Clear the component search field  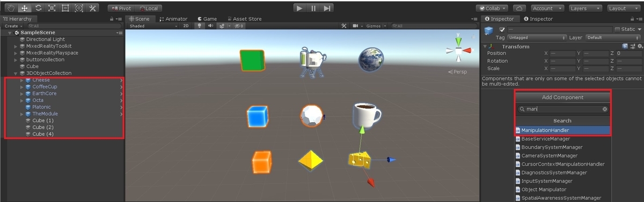pyautogui.click(x=605, y=109)
